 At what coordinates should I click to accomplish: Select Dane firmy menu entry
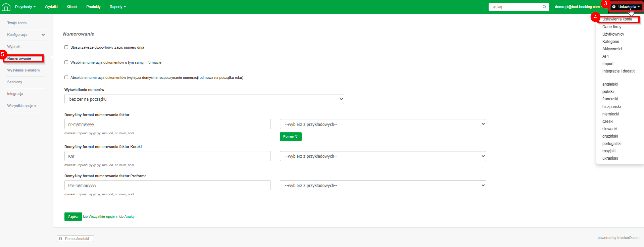(612, 27)
